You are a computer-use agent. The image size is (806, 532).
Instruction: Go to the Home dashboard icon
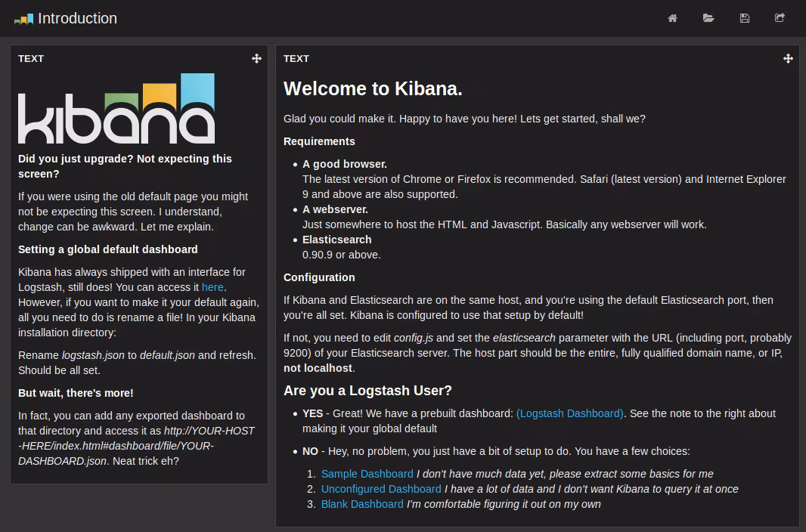pos(672,18)
